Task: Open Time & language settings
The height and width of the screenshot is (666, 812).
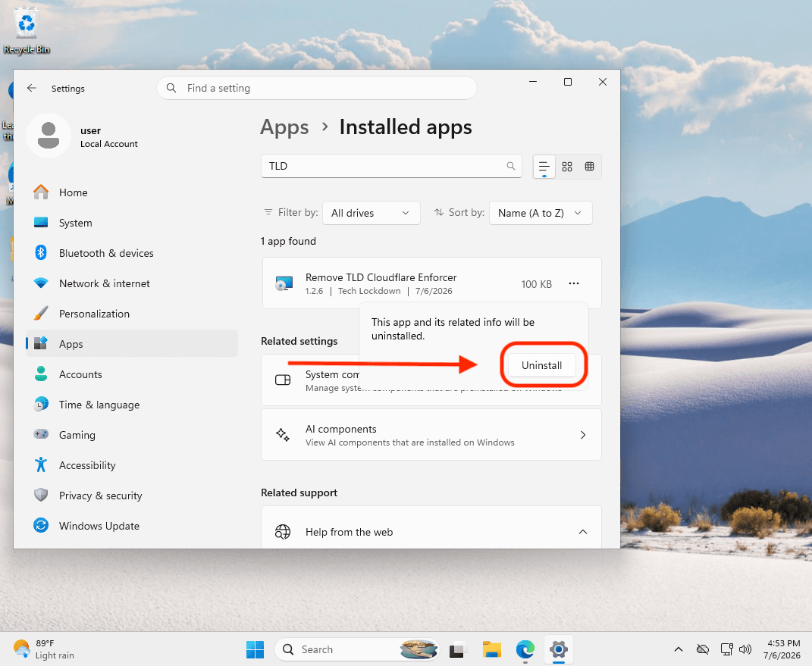Action: pos(132,405)
